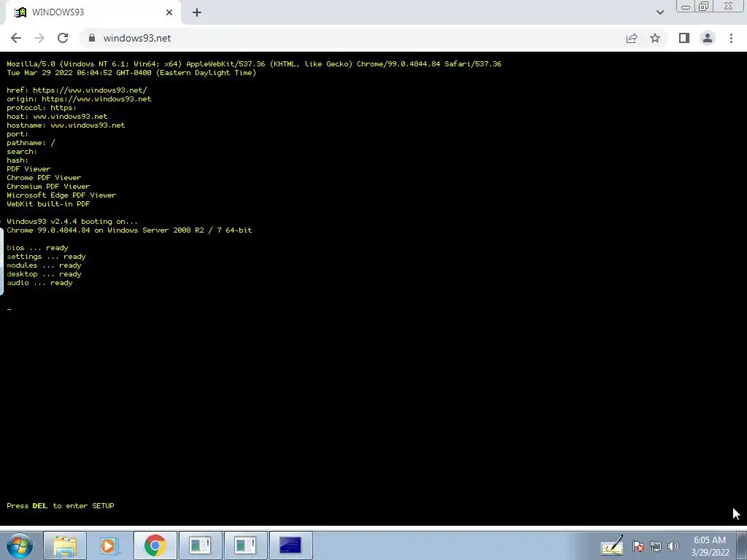The image size is (747, 560).
Task: Open a new tab
Action: (197, 12)
